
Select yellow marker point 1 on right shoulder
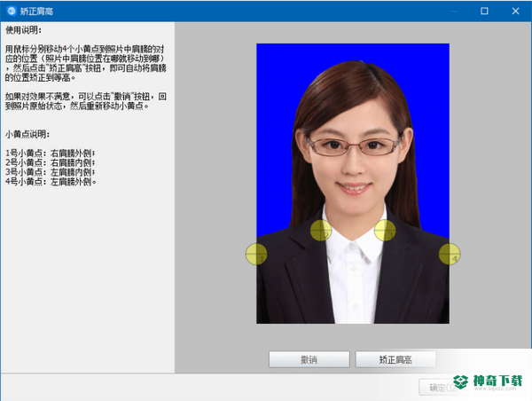coord(256,254)
